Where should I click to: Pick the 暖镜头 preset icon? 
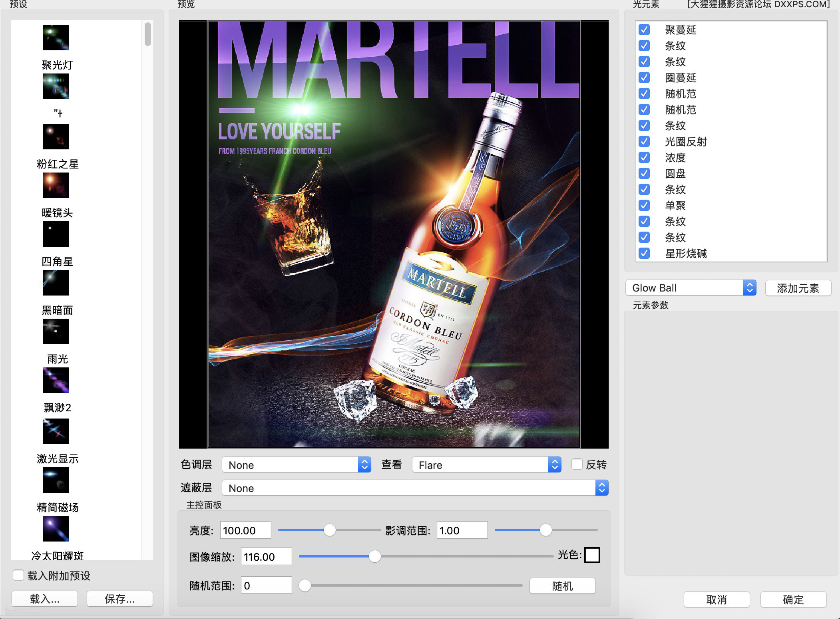click(56, 185)
